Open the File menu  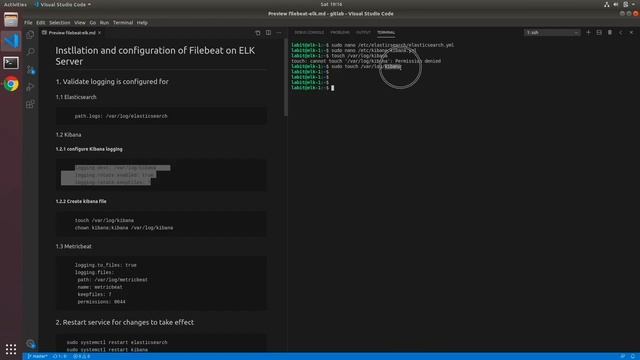click(x=28, y=23)
